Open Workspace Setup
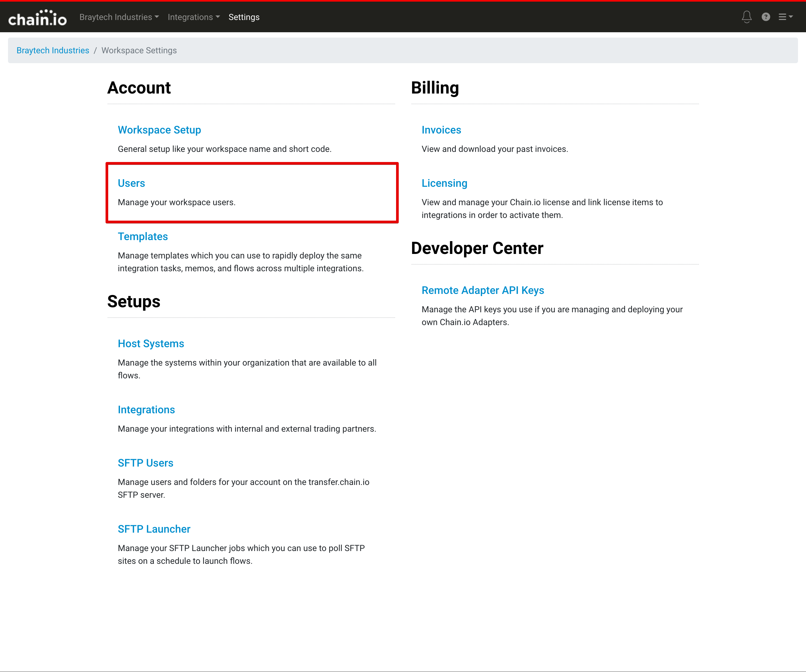This screenshot has width=806, height=672. click(x=159, y=130)
